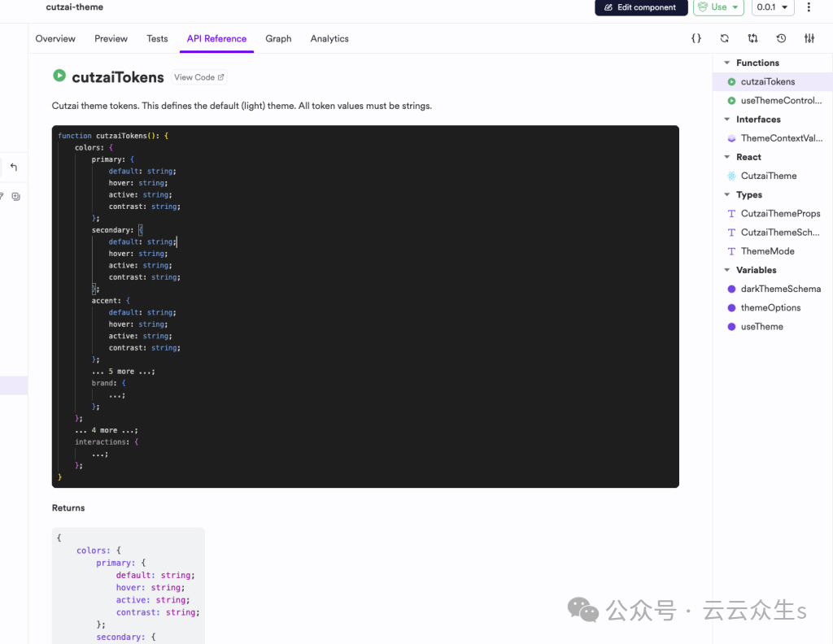Collapse the React section

(x=726, y=157)
